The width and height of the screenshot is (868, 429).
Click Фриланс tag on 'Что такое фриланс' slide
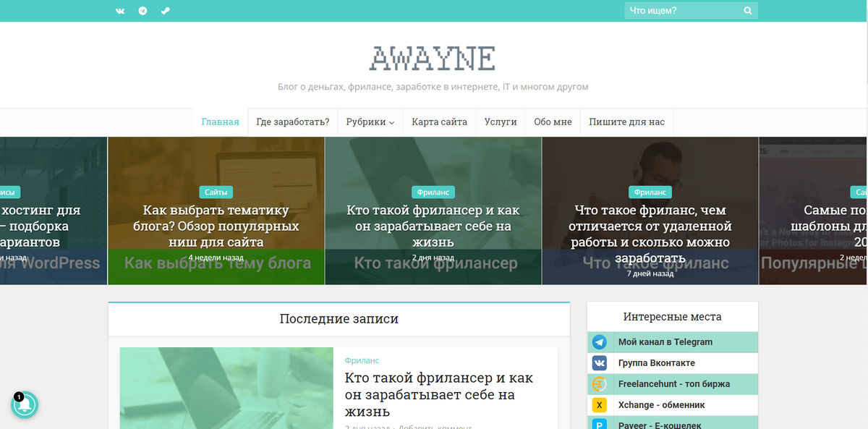tap(650, 192)
